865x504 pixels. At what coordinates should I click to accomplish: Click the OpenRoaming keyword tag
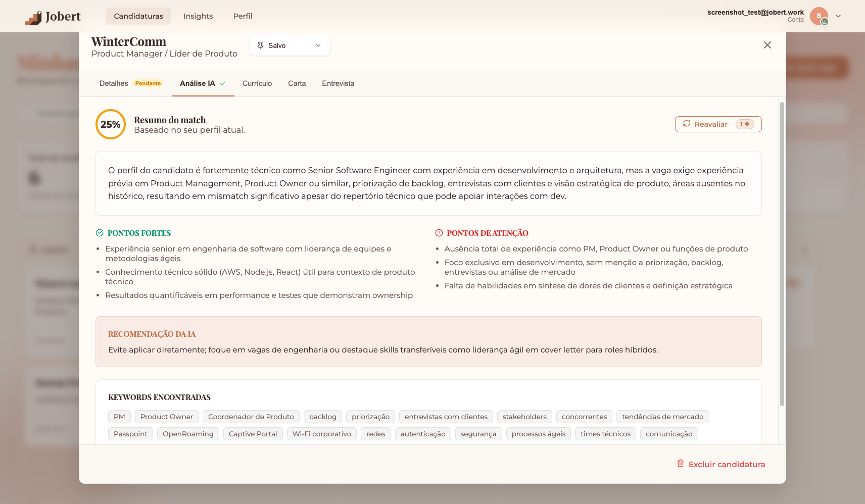pos(188,434)
